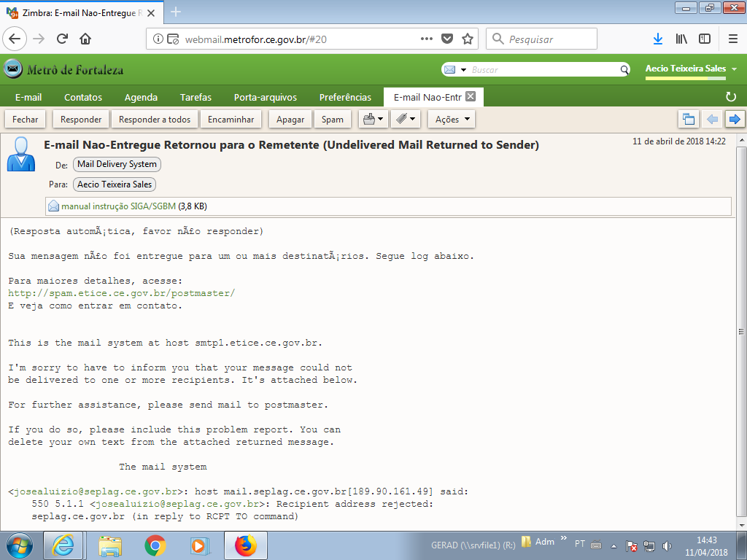The width and height of the screenshot is (747, 560).
Task: Go to next message blue arrow
Action: click(735, 119)
